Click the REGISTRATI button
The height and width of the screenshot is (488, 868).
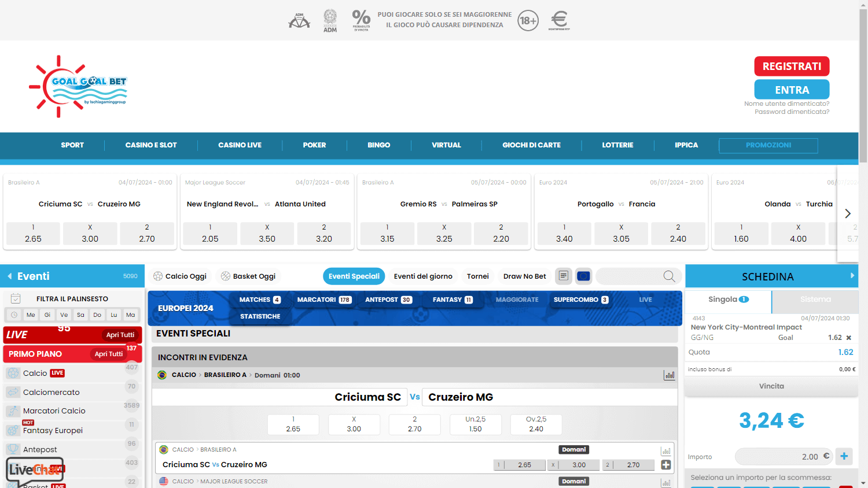(792, 66)
